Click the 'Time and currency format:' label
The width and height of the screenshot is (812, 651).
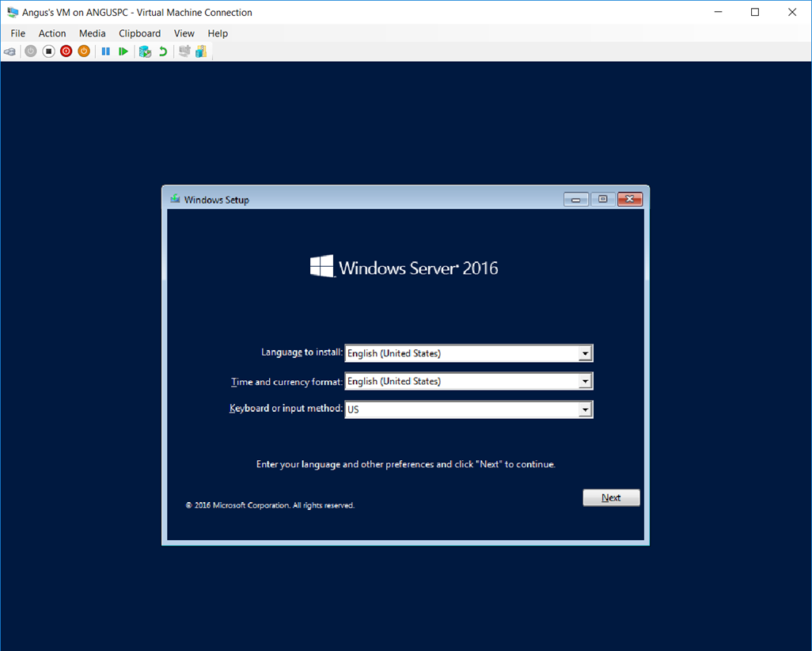click(287, 382)
